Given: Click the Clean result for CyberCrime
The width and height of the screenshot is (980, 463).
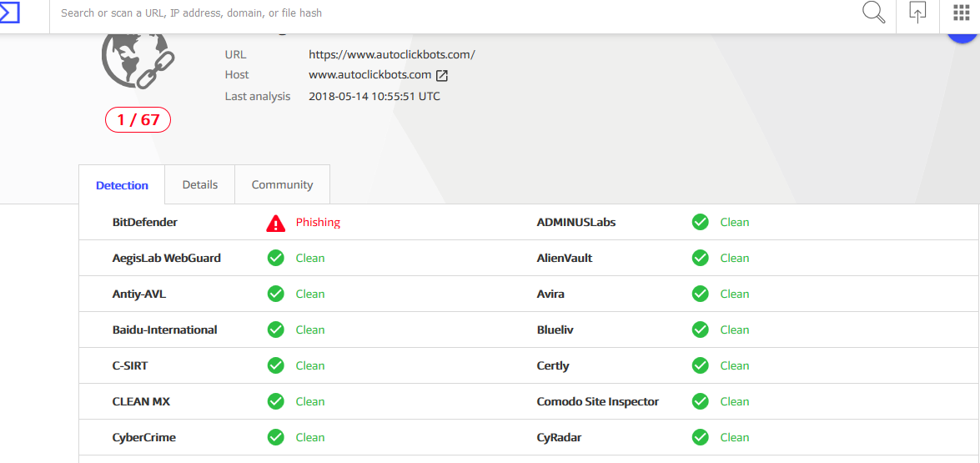Looking at the screenshot, I should click(310, 437).
